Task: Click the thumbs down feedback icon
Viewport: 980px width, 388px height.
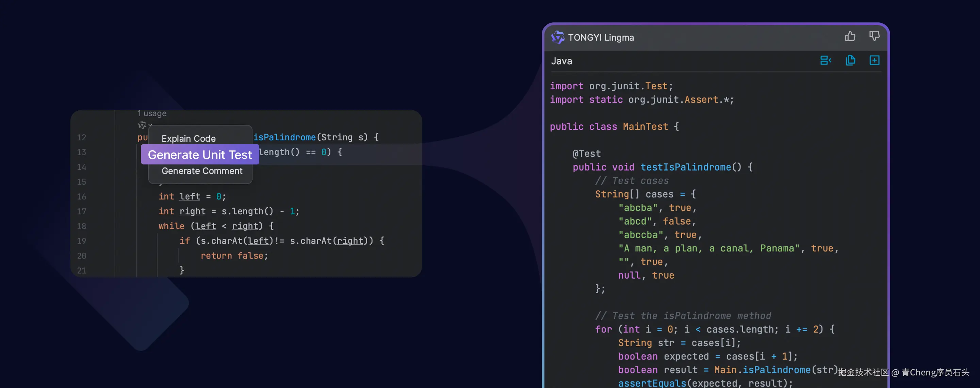Action: point(874,36)
